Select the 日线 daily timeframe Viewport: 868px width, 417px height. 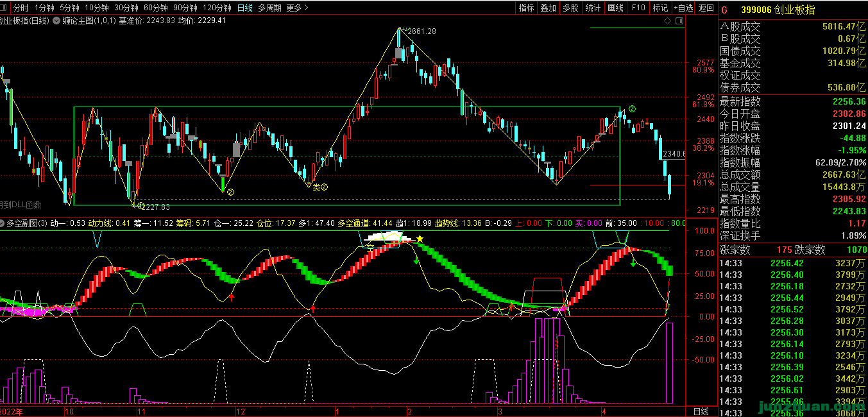click(x=244, y=8)
